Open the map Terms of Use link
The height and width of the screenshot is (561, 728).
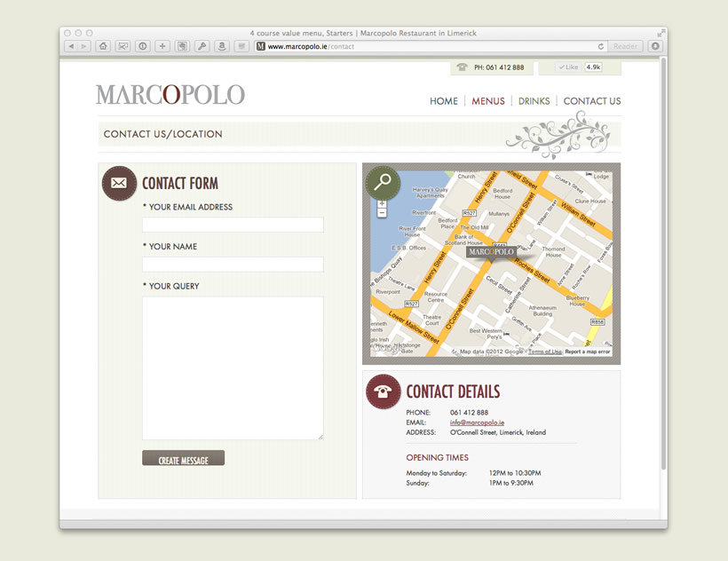click(x=545, y=352)
